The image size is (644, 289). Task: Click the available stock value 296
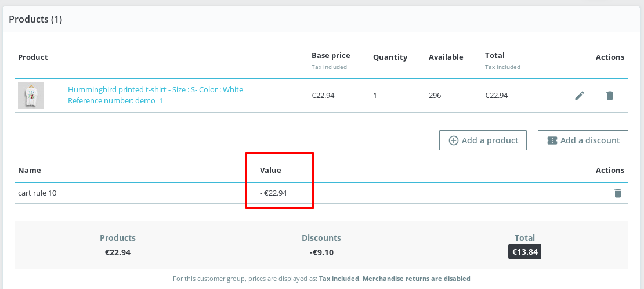(435, 95)
